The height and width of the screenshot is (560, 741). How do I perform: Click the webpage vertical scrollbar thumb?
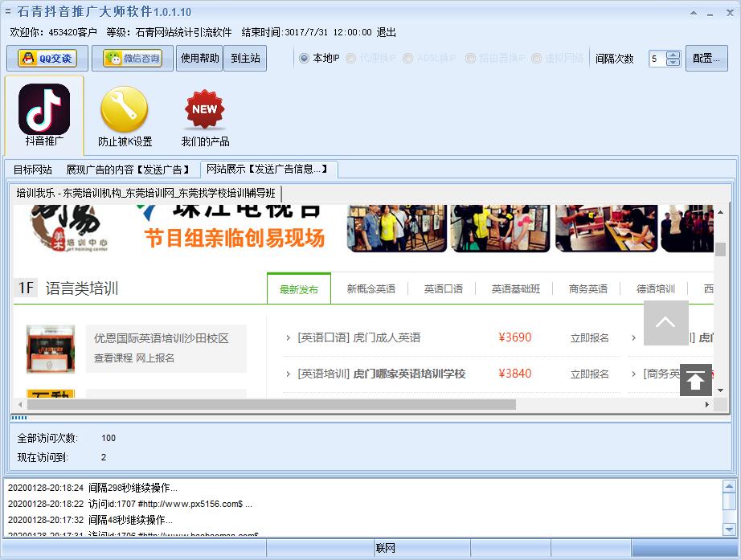(x=720, y=249)
